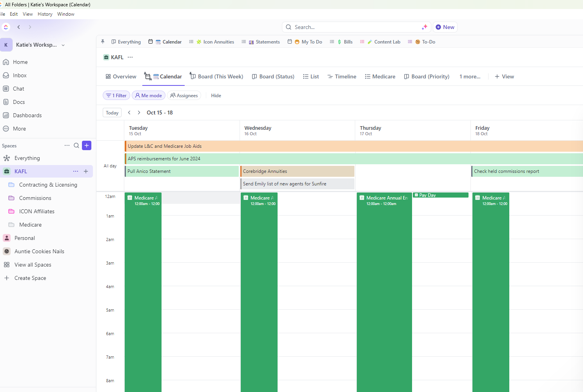Open Spaces options ellipsis

click(x=67, y=145)
